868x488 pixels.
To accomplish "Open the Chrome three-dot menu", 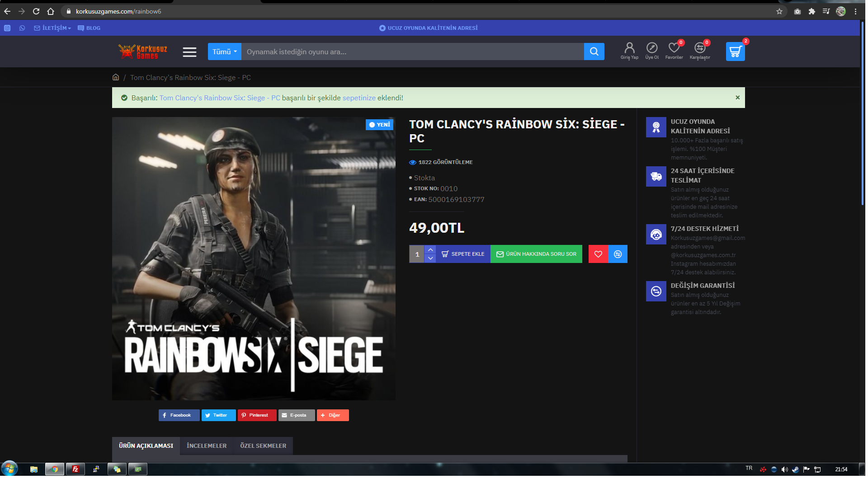I will pyautogui.click(x=855, y=11).
